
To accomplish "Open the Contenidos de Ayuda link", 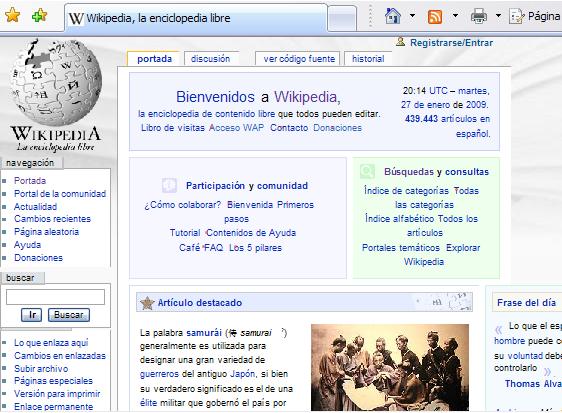I will pyautogui.click(x=251, y=233).
